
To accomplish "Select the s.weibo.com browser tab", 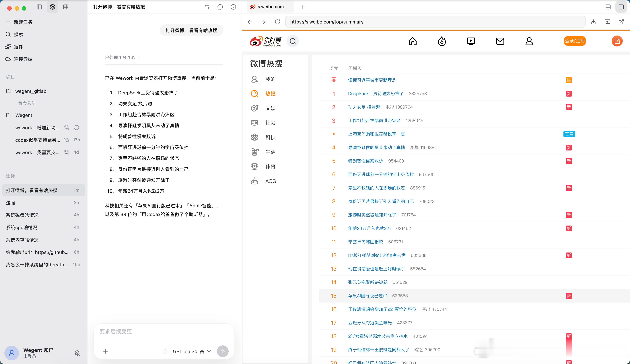I will pos(270,7).
